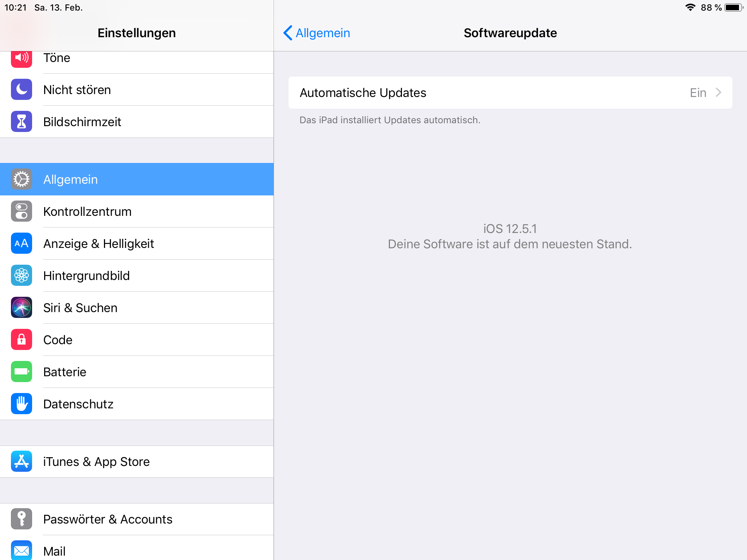
Task: Tap the battery indicator in status bar
Action: click(x=733, y=8)
